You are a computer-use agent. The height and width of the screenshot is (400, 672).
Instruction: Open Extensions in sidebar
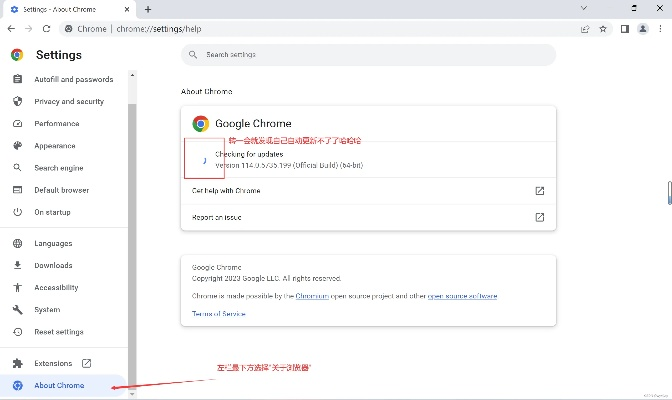pos(53,363)
